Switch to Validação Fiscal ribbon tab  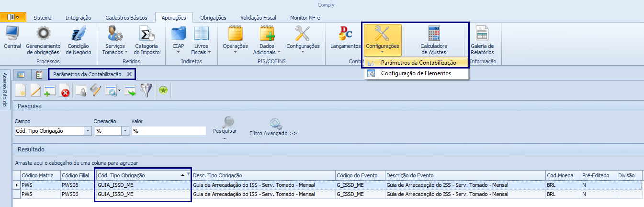(x=258, y=18)
